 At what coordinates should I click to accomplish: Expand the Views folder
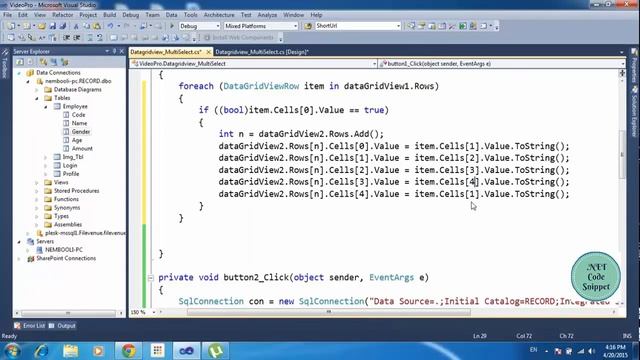point(37,182)
